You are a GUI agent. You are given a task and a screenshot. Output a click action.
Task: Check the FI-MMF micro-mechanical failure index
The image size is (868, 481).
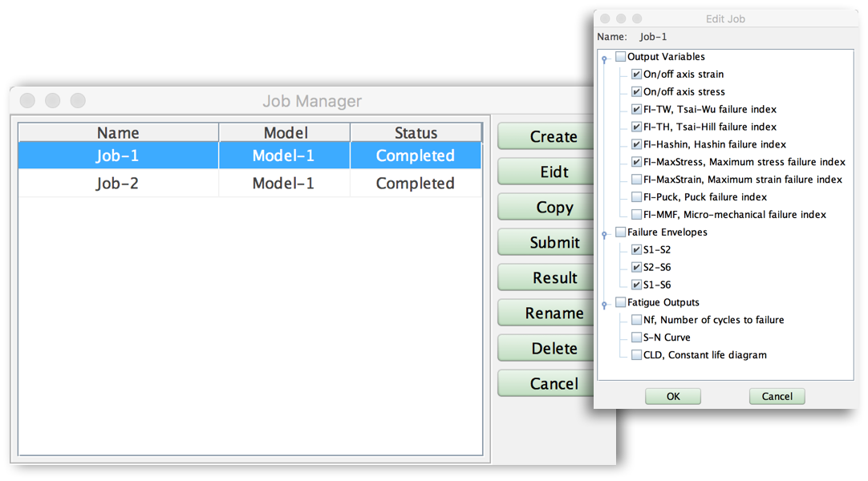click(x=636, y=215)
